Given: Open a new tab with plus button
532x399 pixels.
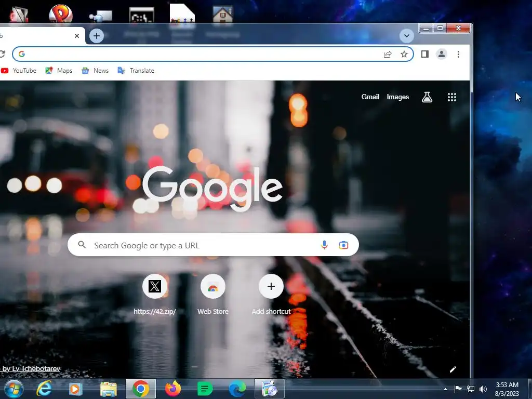Looking at the screenshot, I should [x=97, y=36].
